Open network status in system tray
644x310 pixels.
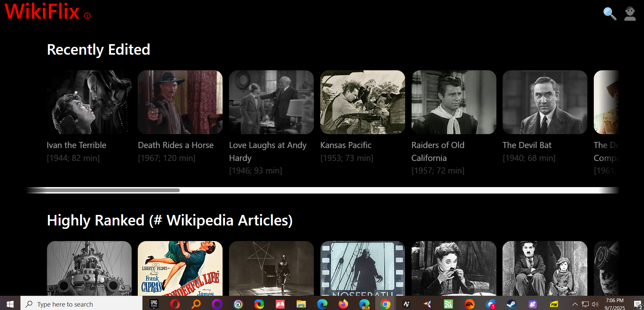[585, 304]
